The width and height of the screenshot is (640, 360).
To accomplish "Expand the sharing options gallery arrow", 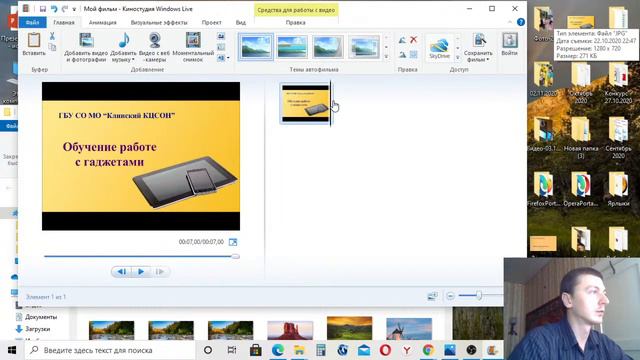I will coord(458,58).
